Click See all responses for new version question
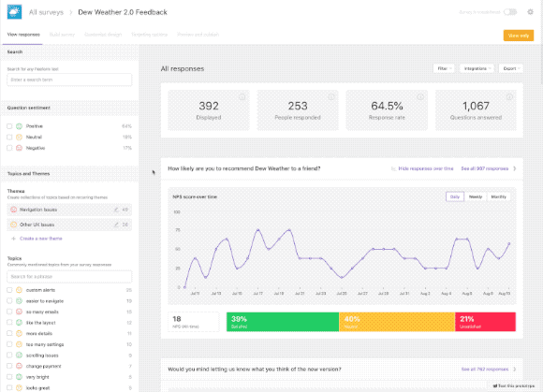 pos(484,370)
